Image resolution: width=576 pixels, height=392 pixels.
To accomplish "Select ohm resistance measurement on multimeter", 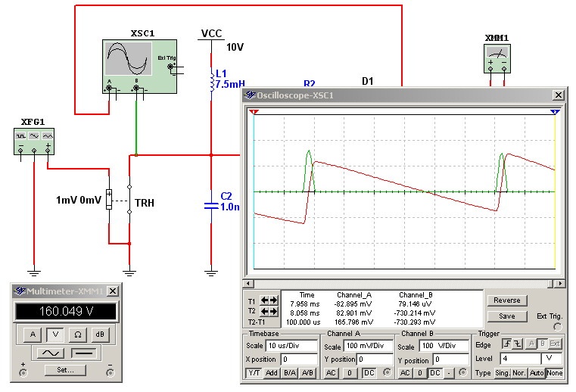I will click(78, 334).
